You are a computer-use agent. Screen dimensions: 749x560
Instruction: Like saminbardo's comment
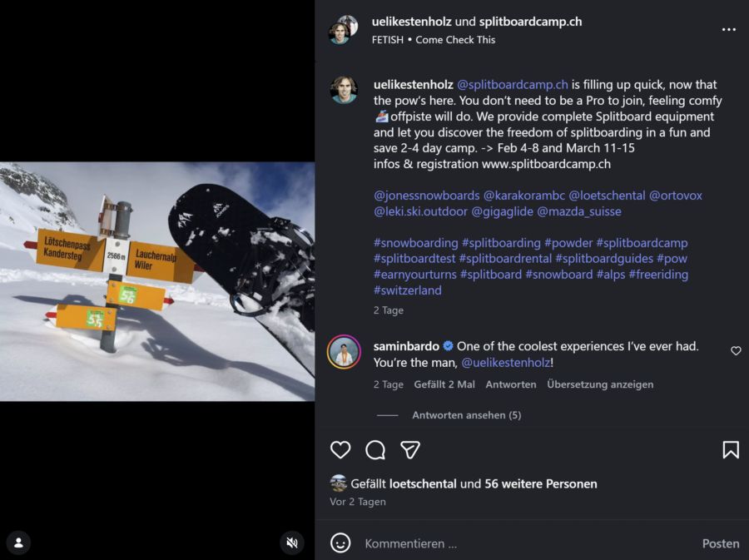[x=736, y=351]
